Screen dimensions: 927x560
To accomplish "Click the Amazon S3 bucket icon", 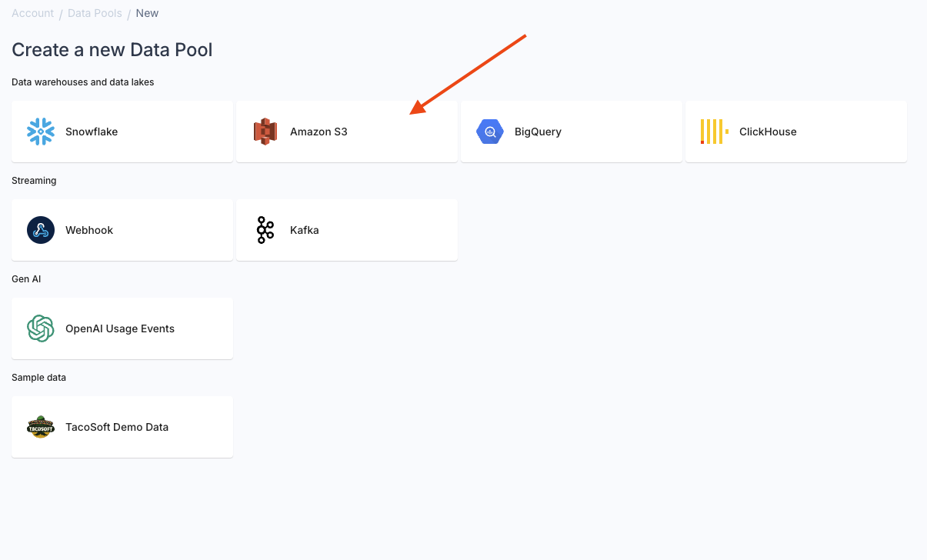I will pyautogui.click(x=265, y=132).
